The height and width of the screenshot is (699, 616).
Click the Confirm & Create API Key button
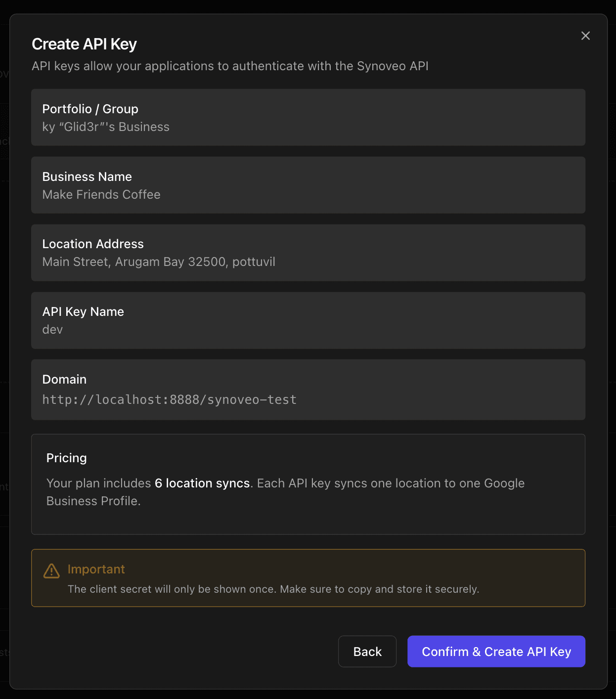point(496,652)
